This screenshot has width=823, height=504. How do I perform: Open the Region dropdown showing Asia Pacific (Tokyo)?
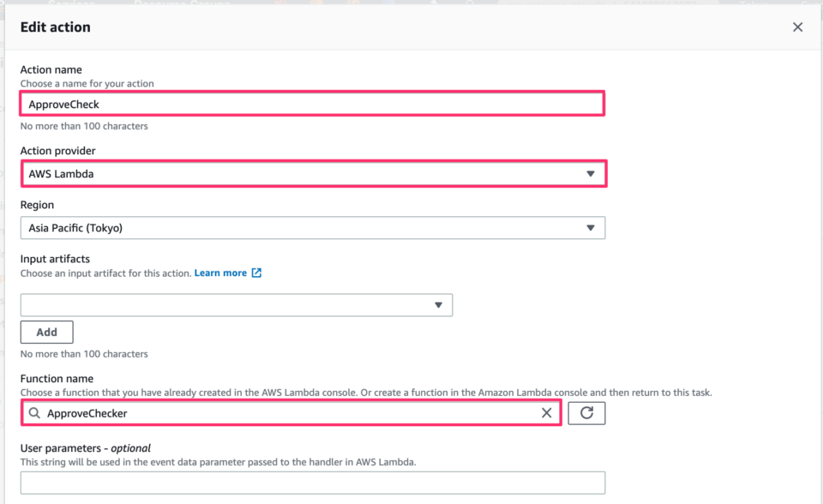(313, 228)
